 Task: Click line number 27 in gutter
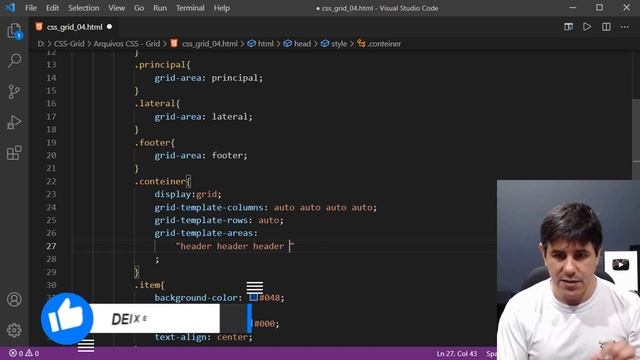coord(51,246)
